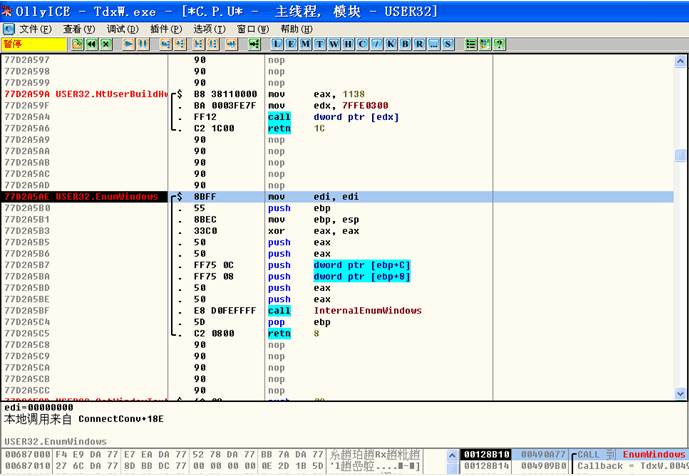Open appearance options with colorful grid icon
689x476 pixels.
click(485, 44)
